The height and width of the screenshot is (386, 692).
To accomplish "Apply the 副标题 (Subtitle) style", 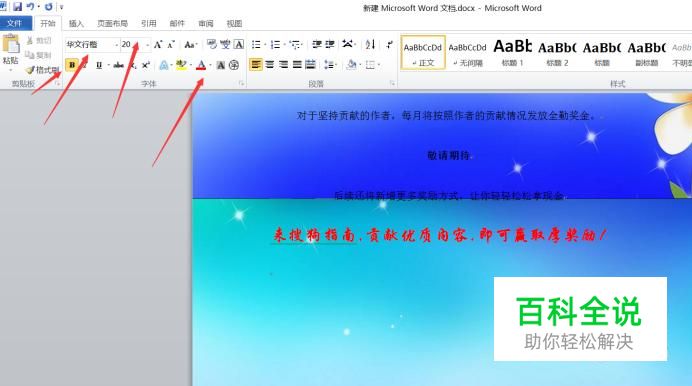I will 647,52.
